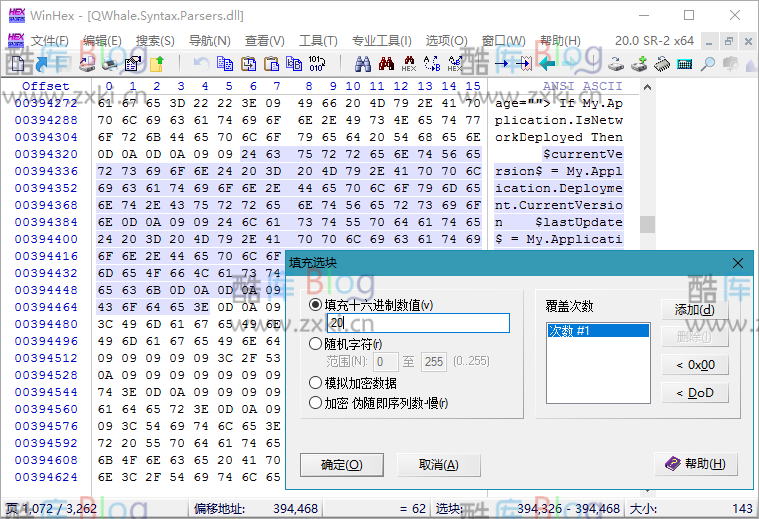Click offset row 00394272
Viewport: 759px width, 519px height.
click(46, 103)
